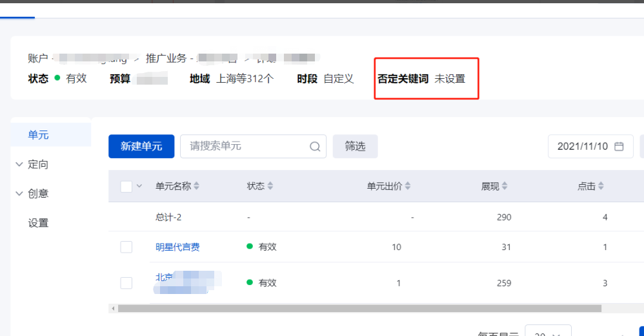This screenshot has height=336, width=644.
Task: Click the 有效 status next to 状态 label
Action: click(76, 79)
